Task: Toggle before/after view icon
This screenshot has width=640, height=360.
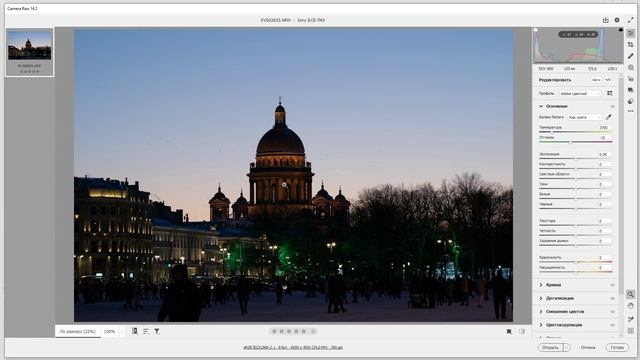Action: [509, 331]
